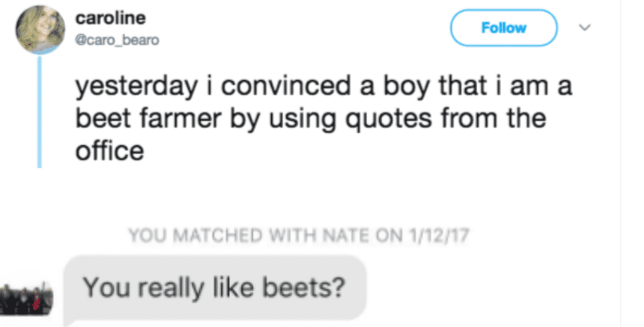Click the word "office" ending the tweet
Viewport: 644px width, 327px height.
click(109, 152)
